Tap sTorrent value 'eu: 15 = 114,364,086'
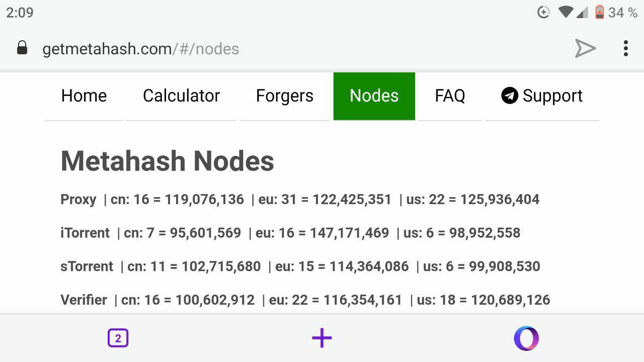Screen dimensions: 644x362 [x=342, y=266]
